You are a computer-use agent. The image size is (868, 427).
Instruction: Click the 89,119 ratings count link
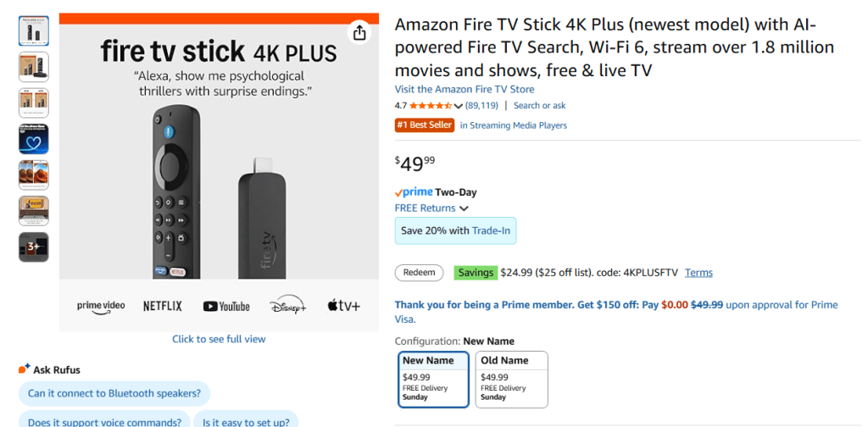(481, 106)
